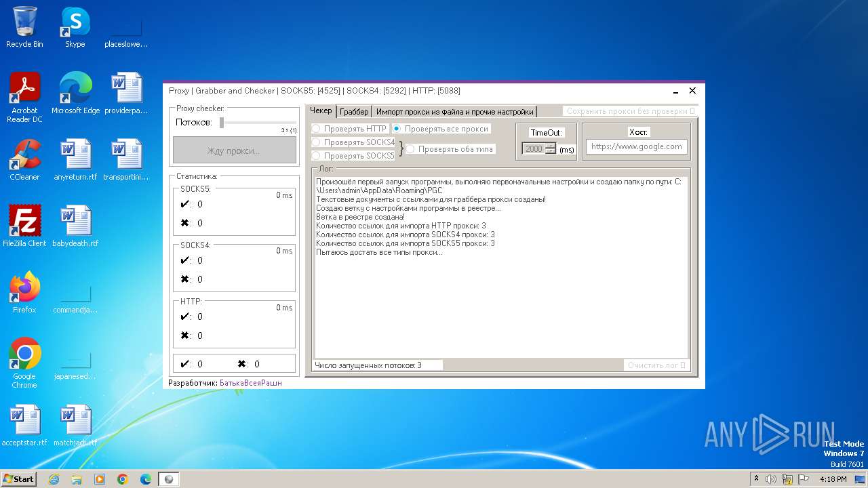This screenshot has width=868, height=488.
Task: Launch FileZilla Client shortcut
Action: click(24, 226)
